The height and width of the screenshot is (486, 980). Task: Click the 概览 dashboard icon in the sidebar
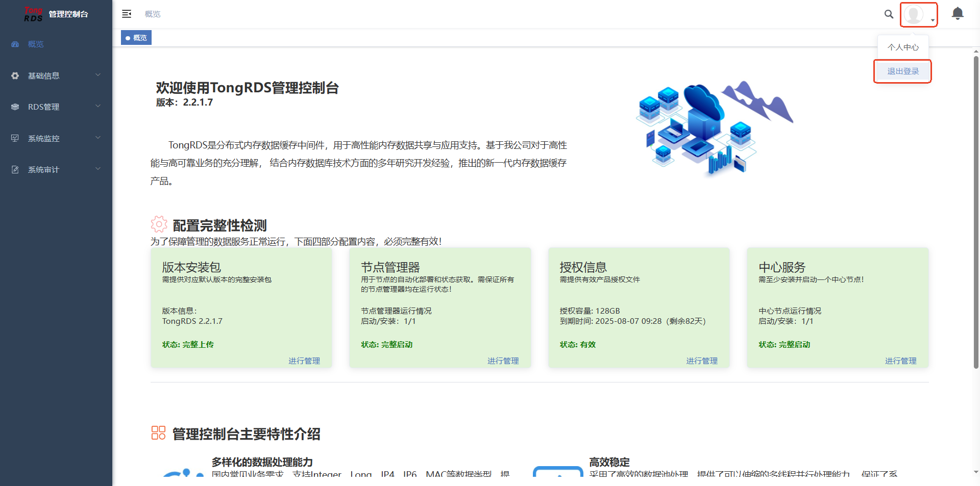point(15,44)
